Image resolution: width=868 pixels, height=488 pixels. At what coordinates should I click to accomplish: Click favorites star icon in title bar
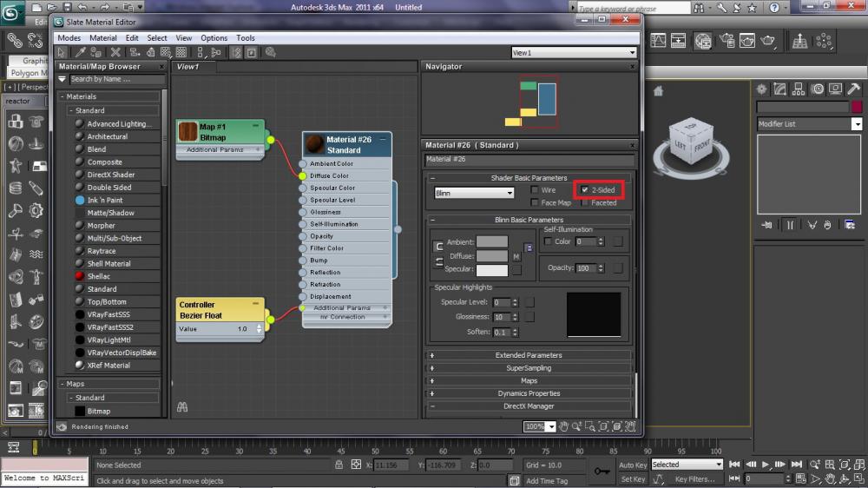752,8
